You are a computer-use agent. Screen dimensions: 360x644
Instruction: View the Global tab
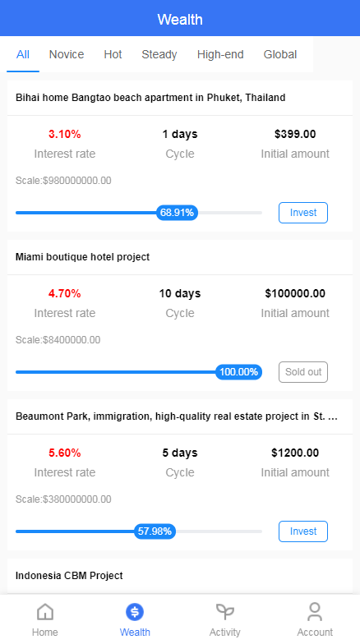tap(279, 54)
